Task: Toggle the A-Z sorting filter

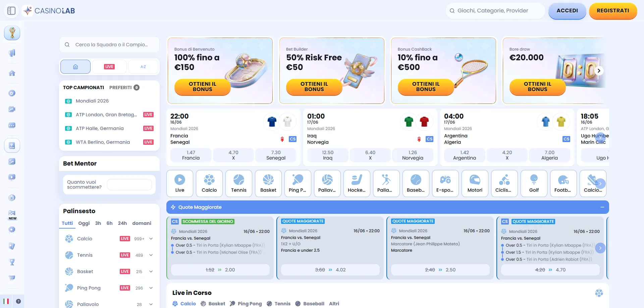Action: click(143, 67)
